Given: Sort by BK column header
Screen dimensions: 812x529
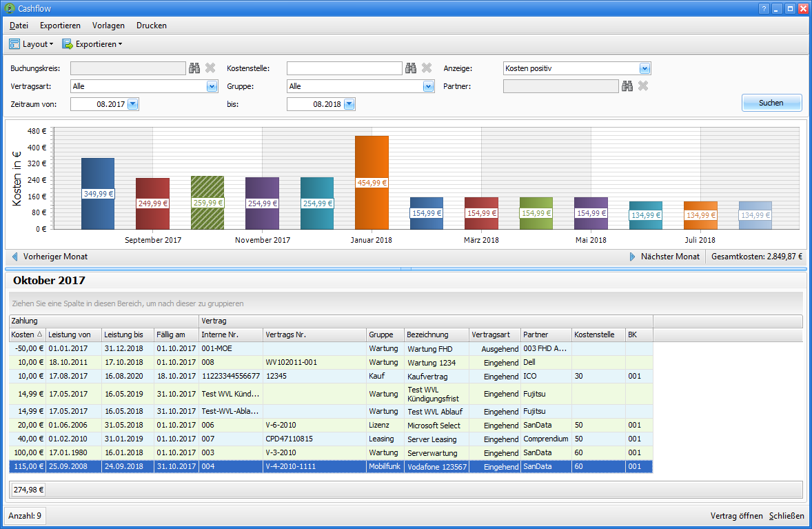Looking at the screenshot, I should click(639, 335).
